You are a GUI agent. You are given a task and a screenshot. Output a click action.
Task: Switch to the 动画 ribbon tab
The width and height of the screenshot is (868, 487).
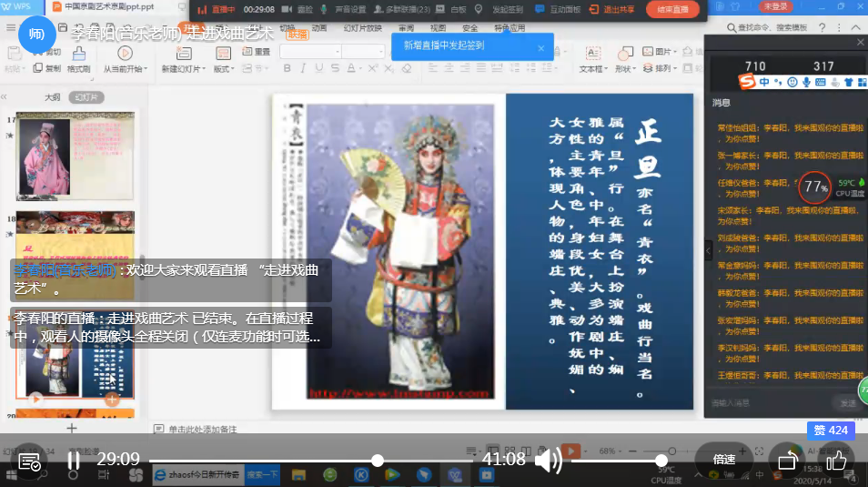(x=319, y=27)
